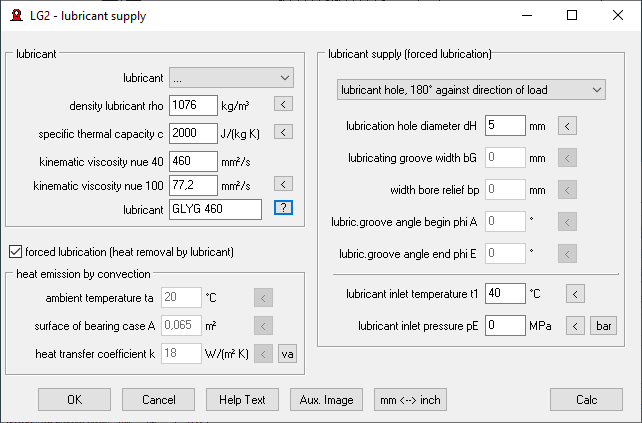Run the calculation with Calc button
The image size is (642, 423).
tap(586, 399)
